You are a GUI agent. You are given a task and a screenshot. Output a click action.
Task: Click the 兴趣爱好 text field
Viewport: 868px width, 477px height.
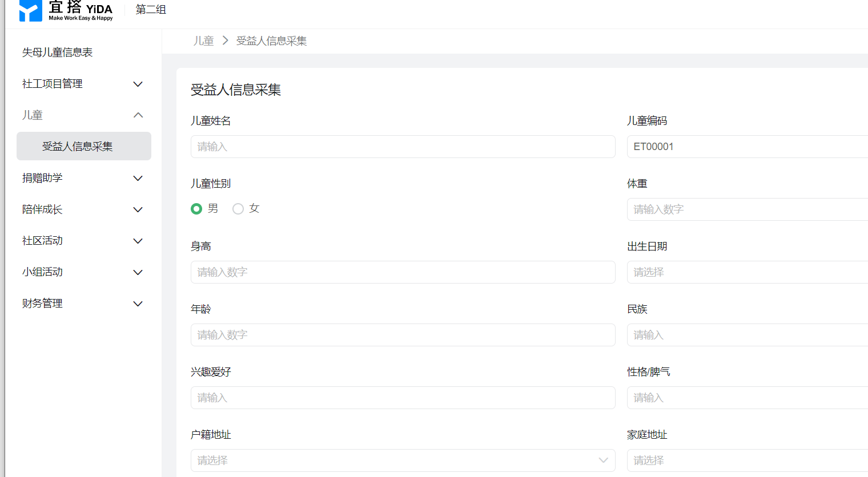[x=403, y=398]
